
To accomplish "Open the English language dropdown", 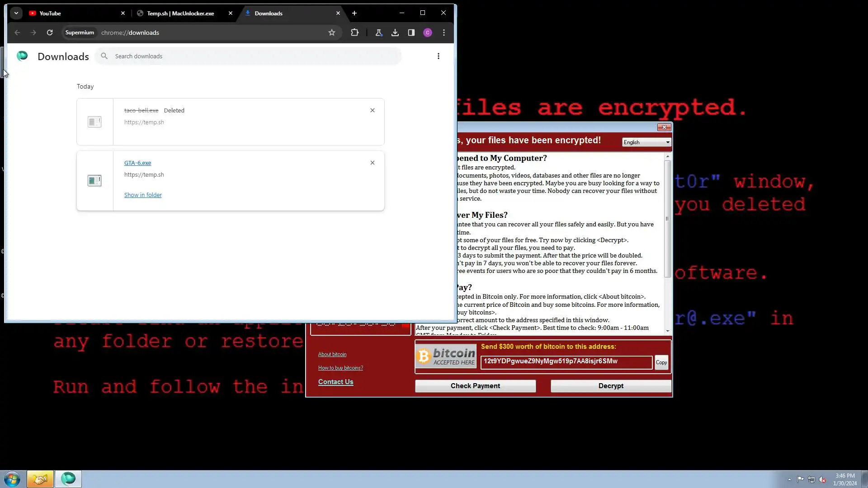I will tap(646, 142).
